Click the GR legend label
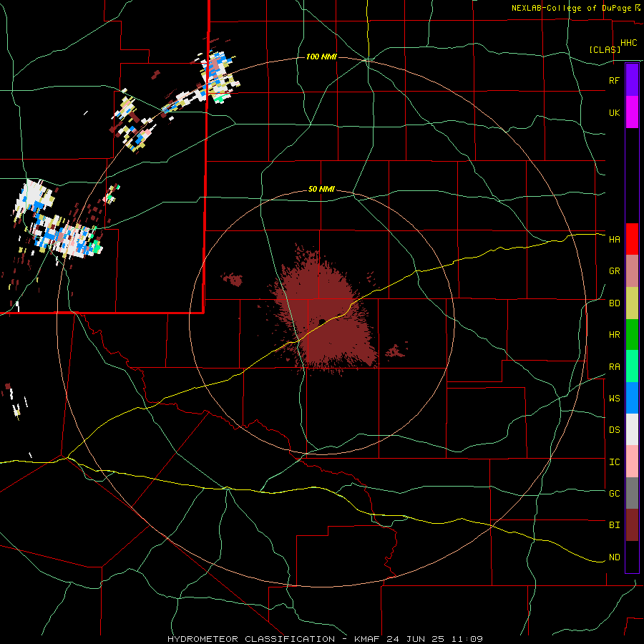This screenshot has height=644, width=644. point(614,271)
